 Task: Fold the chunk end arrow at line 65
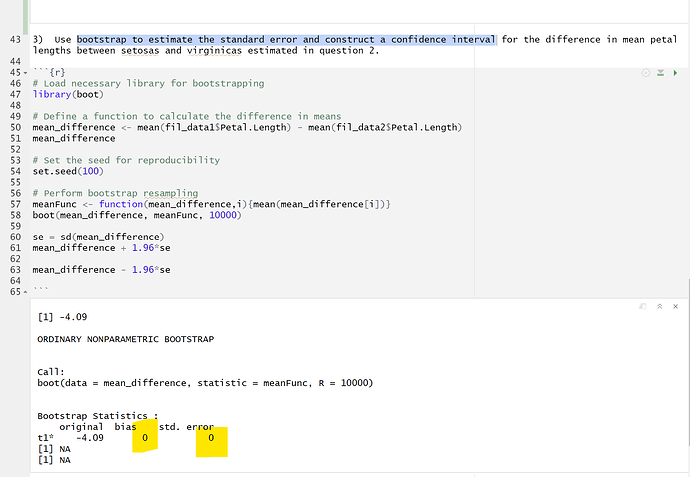26,292
